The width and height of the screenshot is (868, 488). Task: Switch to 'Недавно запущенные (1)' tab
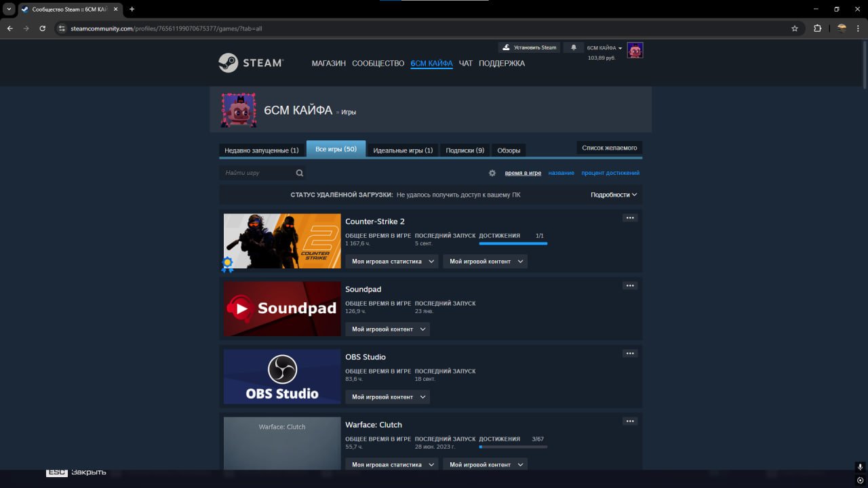261,150
